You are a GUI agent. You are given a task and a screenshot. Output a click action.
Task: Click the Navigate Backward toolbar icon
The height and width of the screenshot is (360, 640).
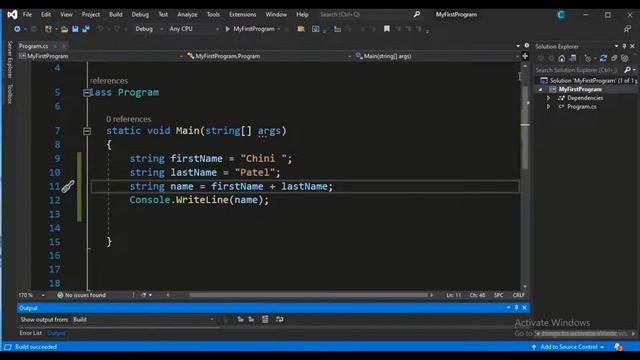click(x=17, y=29)
